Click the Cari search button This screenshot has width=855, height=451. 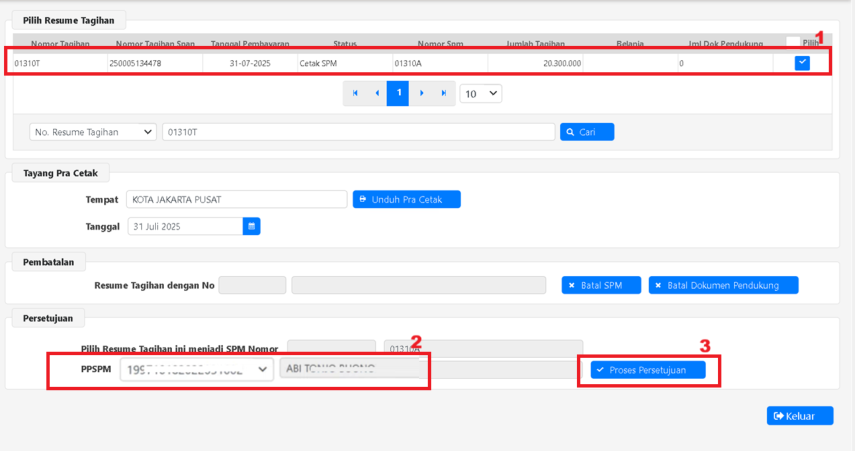(x=586, y=132)
